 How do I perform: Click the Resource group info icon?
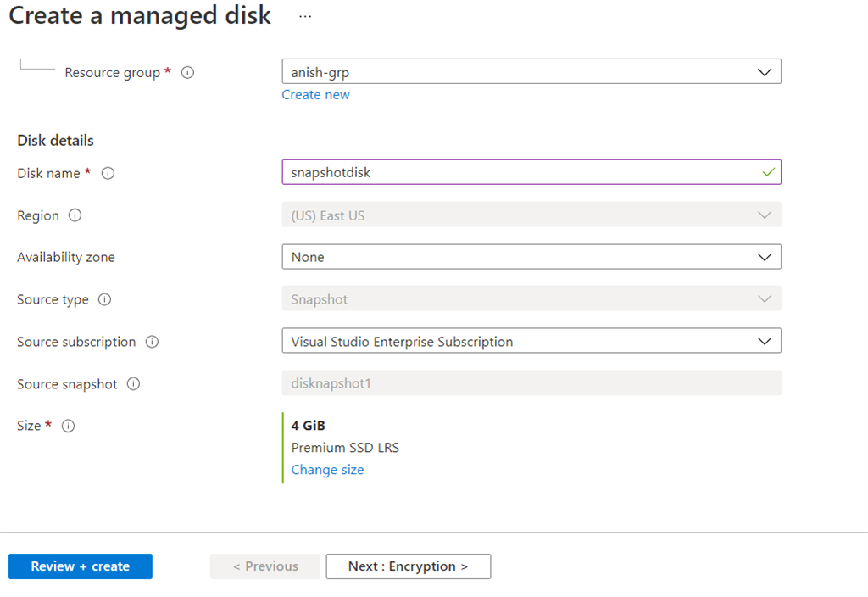(187, 73)
